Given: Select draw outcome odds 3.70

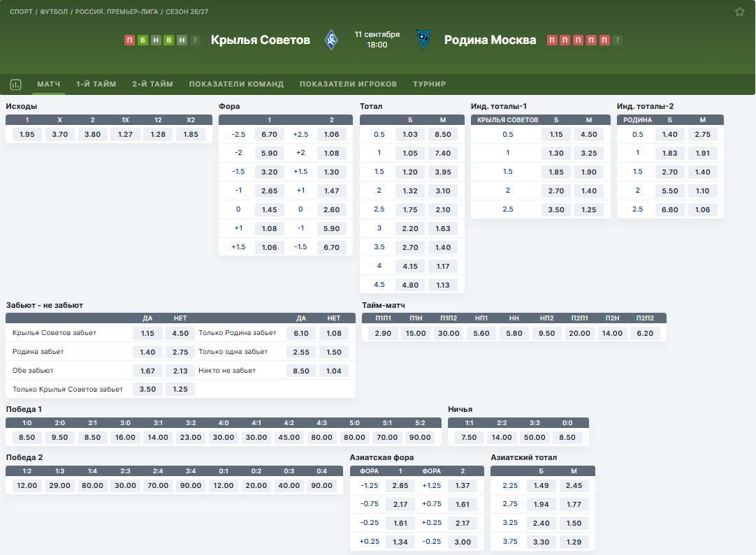Looking at the screenshot, I should coord(60,135).
